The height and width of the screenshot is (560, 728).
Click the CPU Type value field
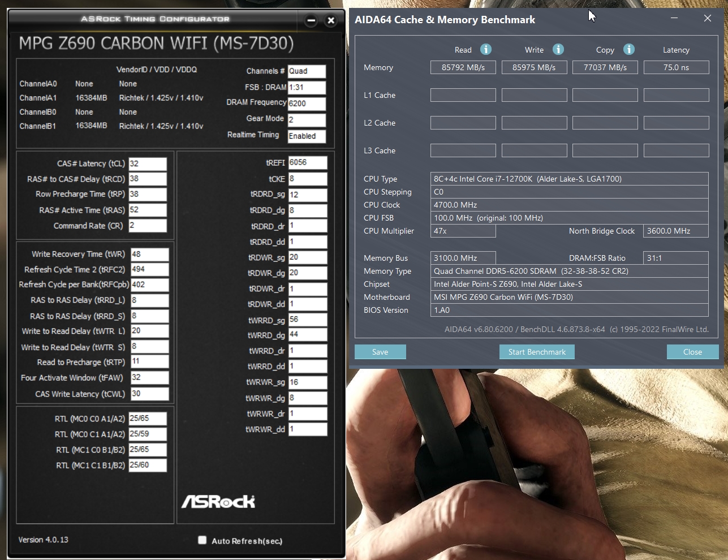[570, 179]
